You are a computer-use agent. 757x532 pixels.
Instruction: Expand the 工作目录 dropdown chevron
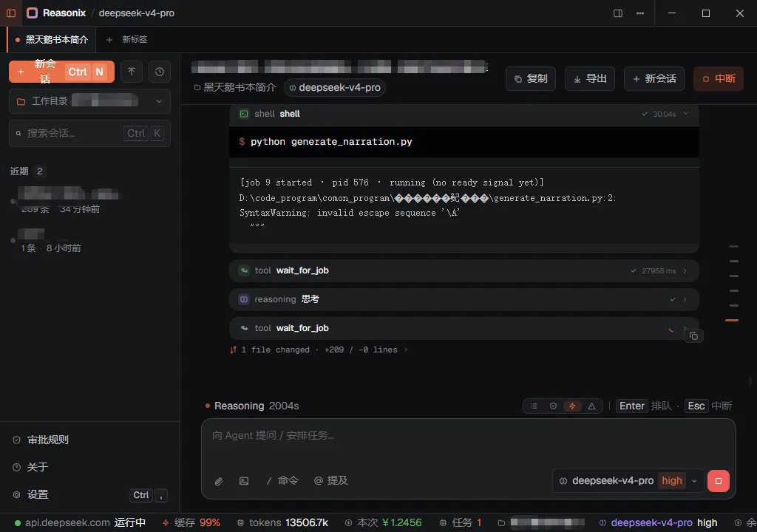coord(159,101)
